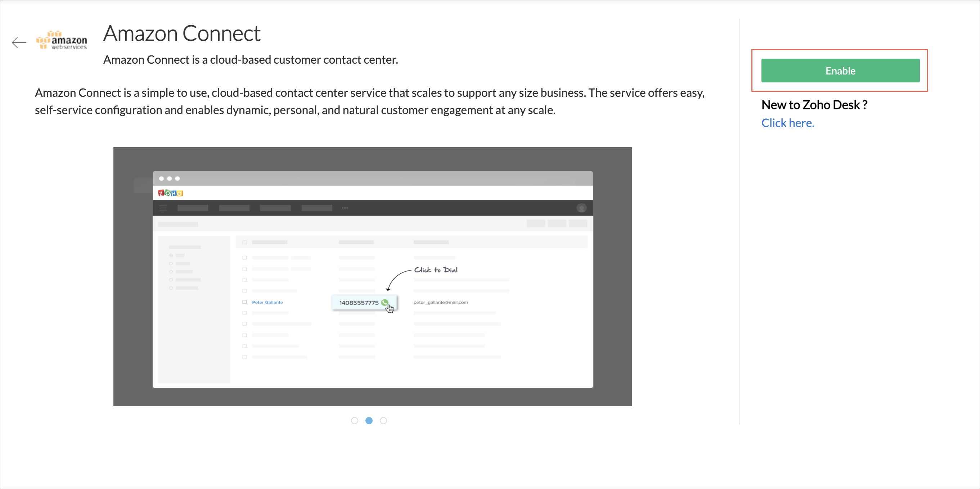Tick the header checkbox in preview table
This screenshot has height=489, width=980.
pos(244,242)
